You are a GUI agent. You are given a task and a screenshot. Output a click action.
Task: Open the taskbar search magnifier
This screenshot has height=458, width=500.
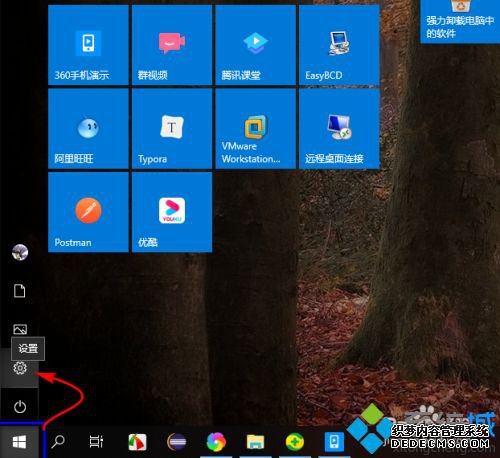[58, 442]
